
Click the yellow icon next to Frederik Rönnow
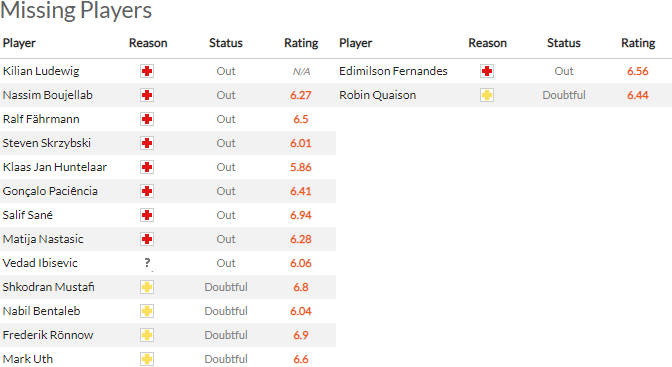147,335
